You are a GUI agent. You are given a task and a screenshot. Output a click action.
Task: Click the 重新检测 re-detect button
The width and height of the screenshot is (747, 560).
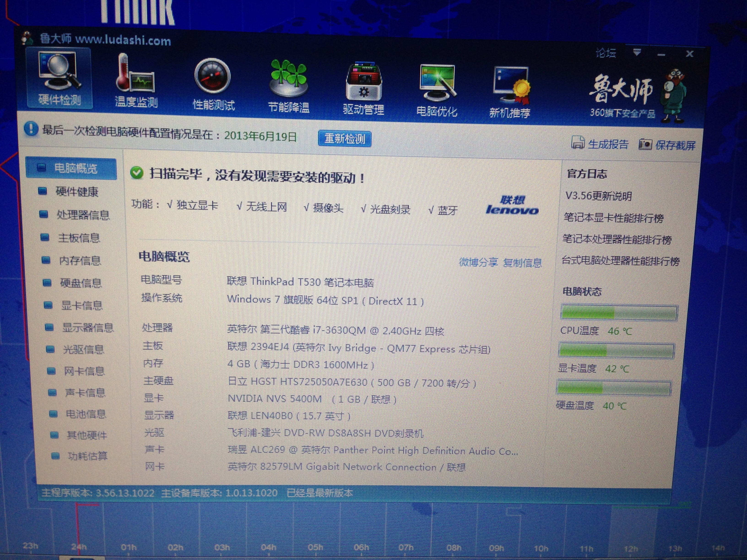[x=344, y=139]
